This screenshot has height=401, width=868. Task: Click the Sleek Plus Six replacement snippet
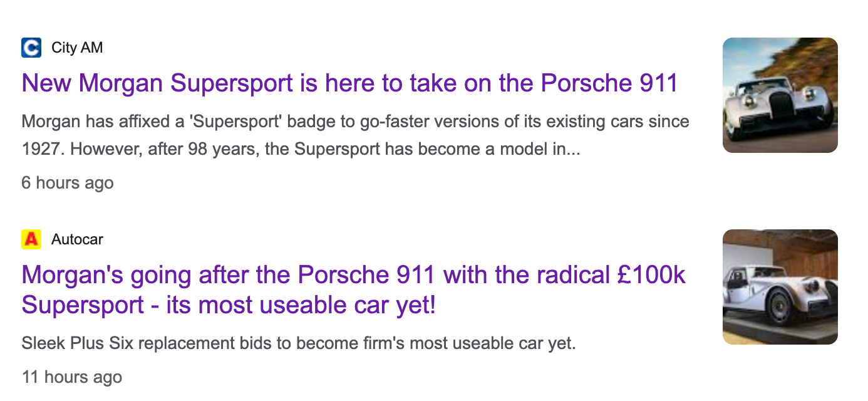click(298, 343)
